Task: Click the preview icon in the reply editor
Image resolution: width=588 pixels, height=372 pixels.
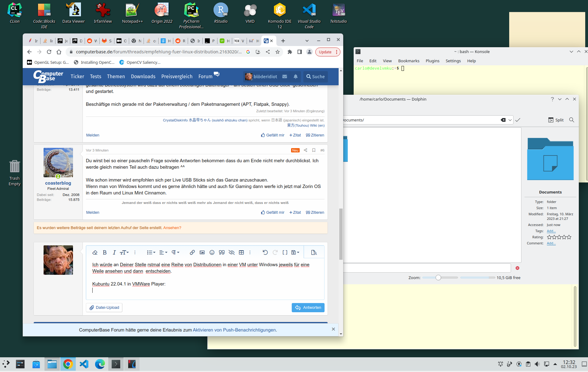Action: pyautogui.click(x=314, y=252)
